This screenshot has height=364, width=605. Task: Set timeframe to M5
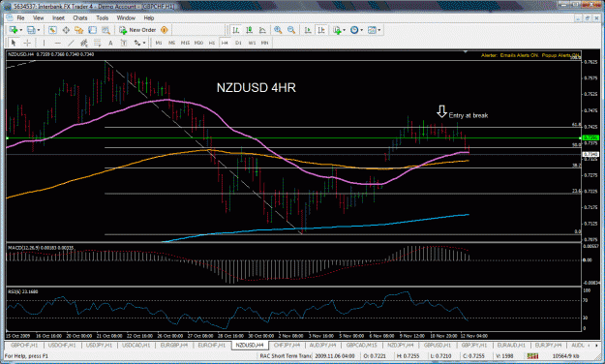[x=171, y=43]
